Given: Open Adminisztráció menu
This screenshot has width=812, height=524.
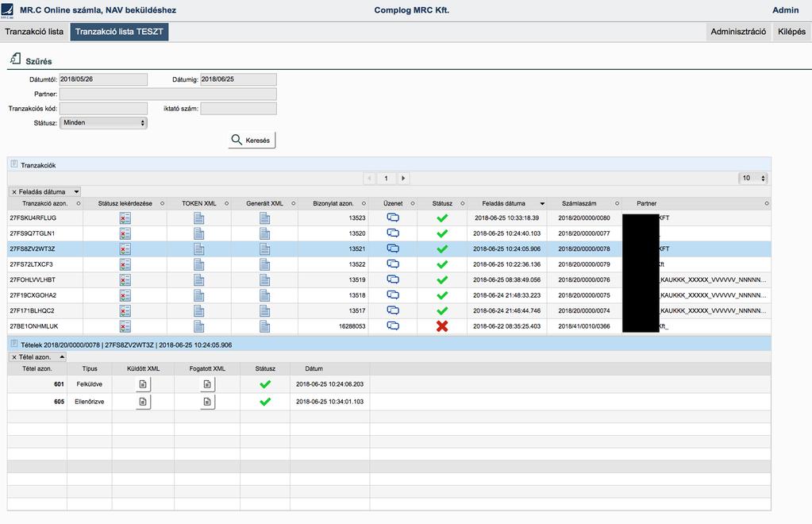Looking at the screenshot, I should [738, 32].
